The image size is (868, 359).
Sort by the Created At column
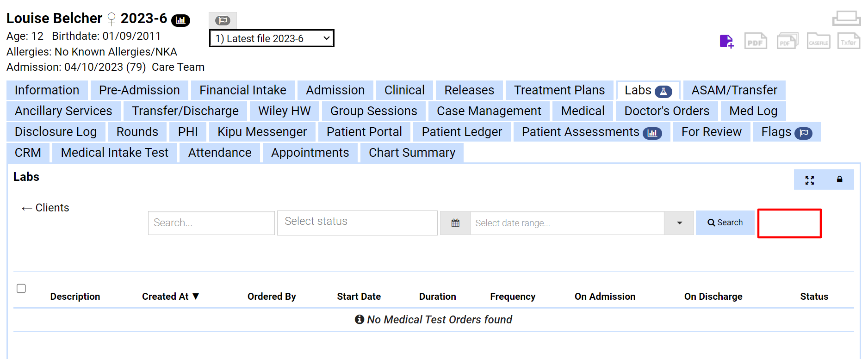click(x=170, y=297)
